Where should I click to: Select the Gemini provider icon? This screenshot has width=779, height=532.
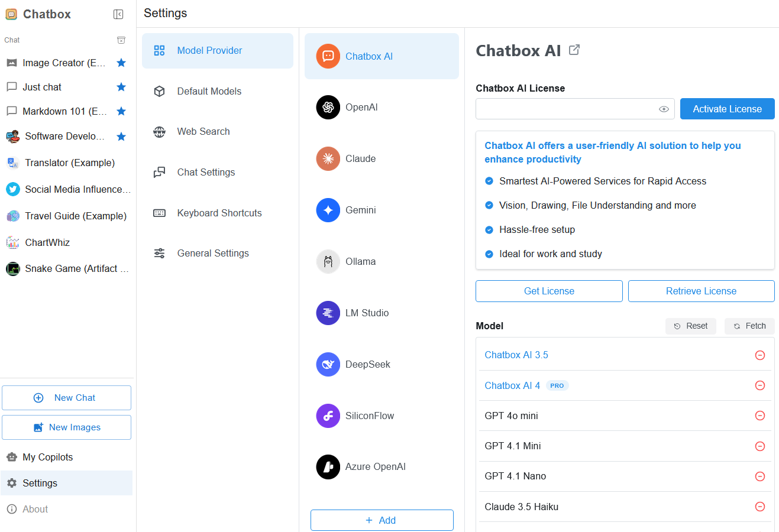(328, 210)
